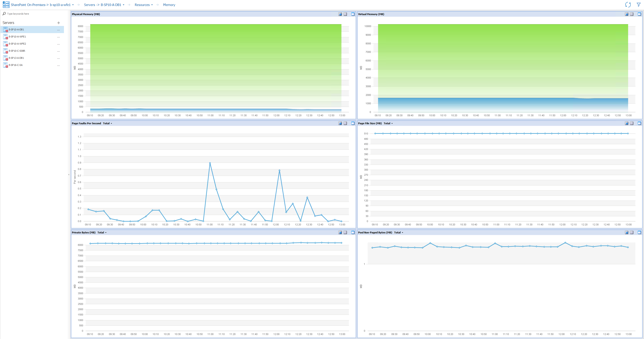
Task: Maximize the Physical Memory chart panel
Action: (x=353, y=14)
